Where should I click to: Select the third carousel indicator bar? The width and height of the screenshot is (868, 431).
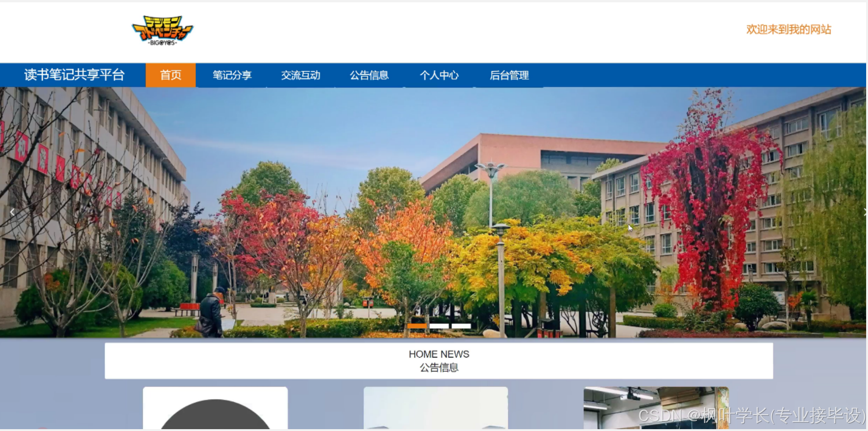point(461,326)
